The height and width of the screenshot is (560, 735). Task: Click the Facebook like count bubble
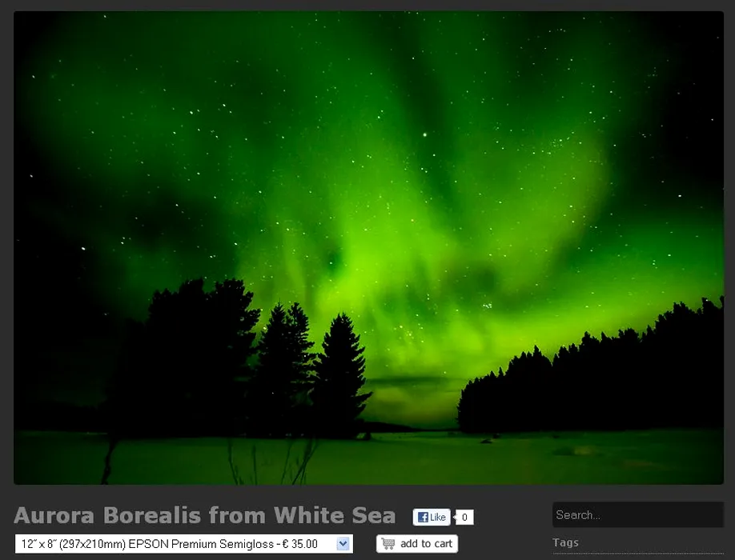[464, 518]
